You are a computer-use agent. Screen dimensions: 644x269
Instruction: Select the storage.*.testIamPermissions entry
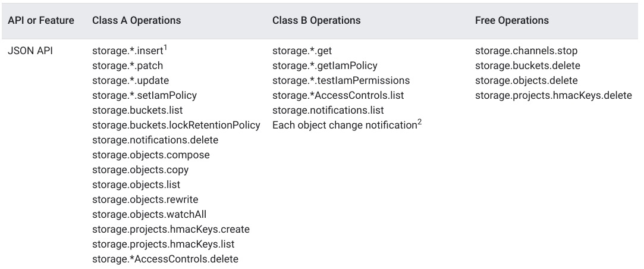[341, 80]
